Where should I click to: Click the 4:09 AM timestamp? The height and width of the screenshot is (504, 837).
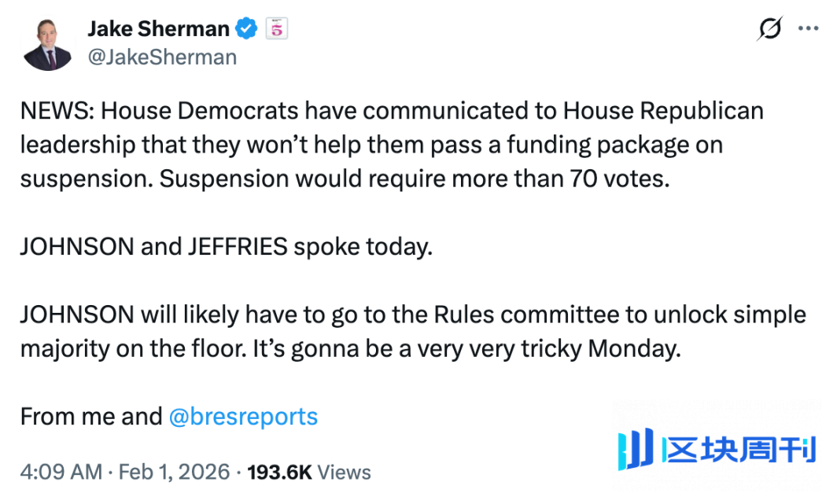(61, 472)
